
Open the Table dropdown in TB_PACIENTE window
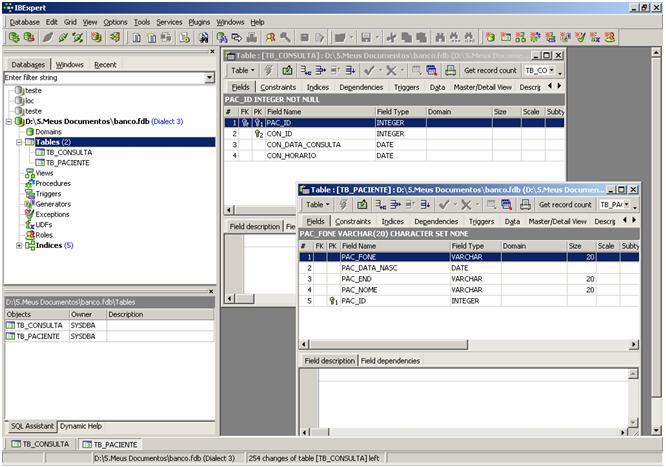coord(319,204)
